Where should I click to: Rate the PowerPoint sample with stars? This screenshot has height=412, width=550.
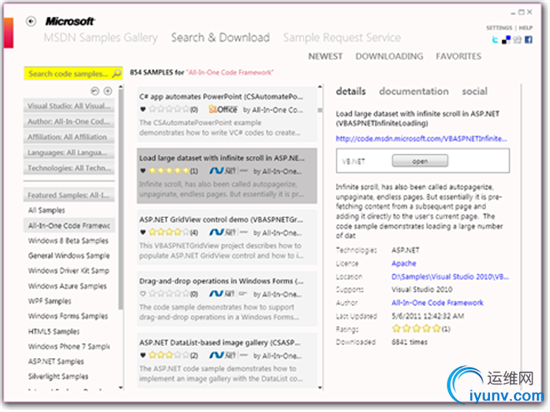(169, 109)
